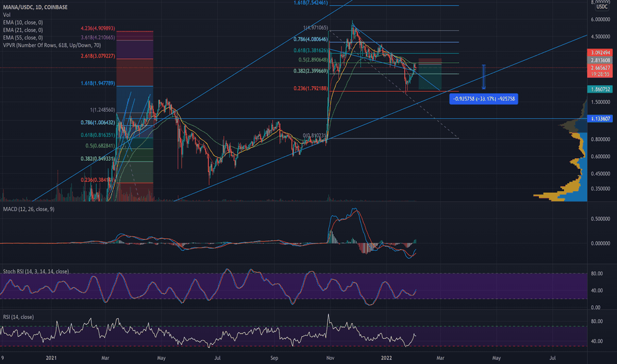Click the 0.618(3.381626) Fibonacci level label
Viewport: 617px width, 364px height.
(310, 51)
